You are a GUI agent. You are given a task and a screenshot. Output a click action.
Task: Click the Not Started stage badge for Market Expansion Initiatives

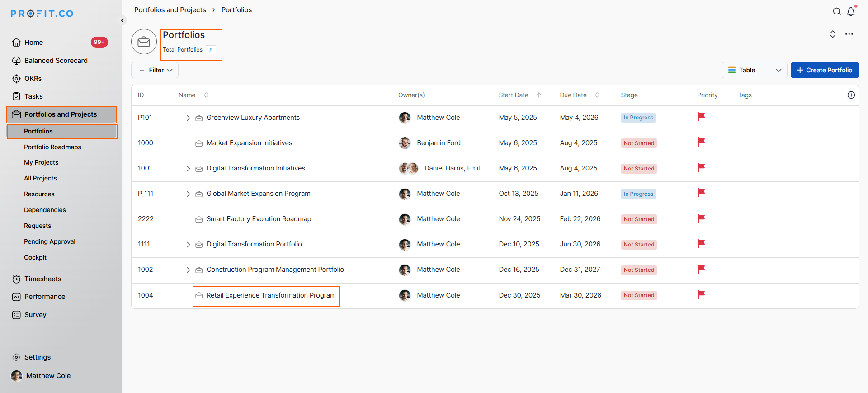tap(638, 143)
